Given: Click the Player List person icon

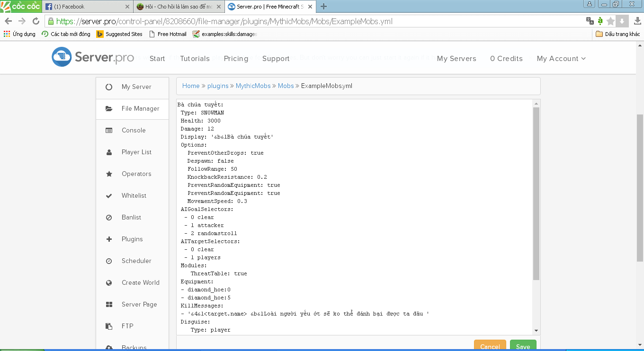Looking at the screenshot, I should tap(109, 152).
